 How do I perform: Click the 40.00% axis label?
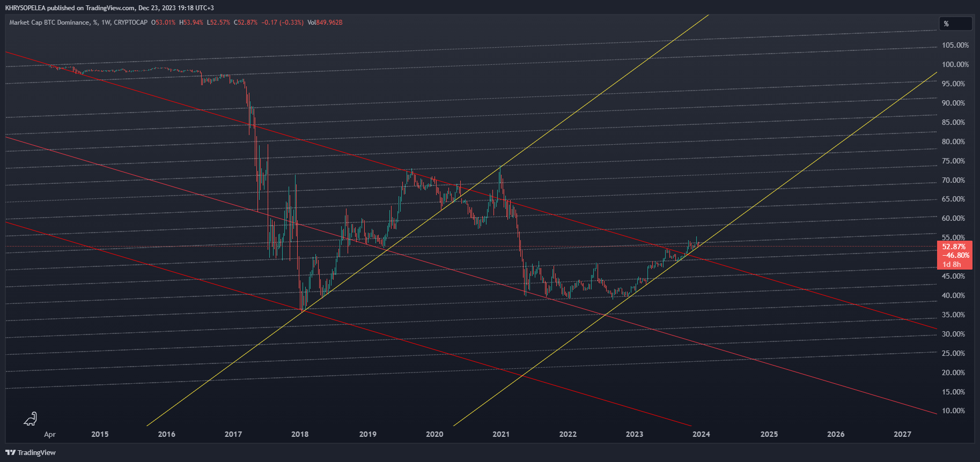tap(953, 295)
